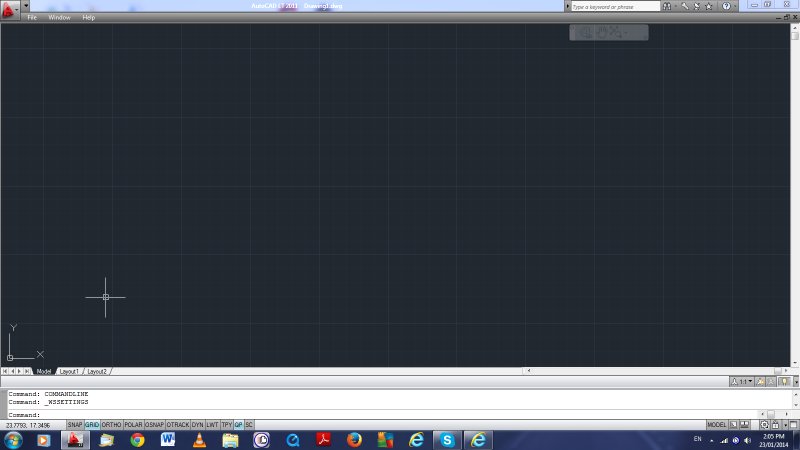
Task: Toggle annotation visibility icon
Action: [760, 381]
